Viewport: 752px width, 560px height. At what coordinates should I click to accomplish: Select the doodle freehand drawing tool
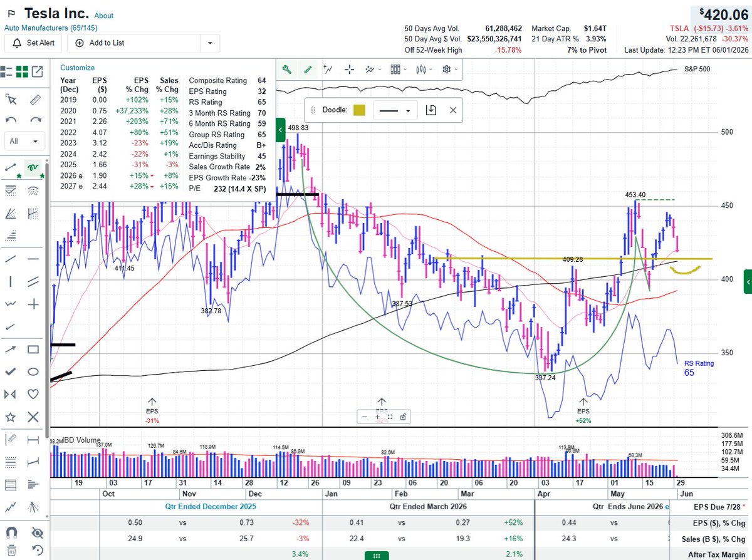coord(33,167)
